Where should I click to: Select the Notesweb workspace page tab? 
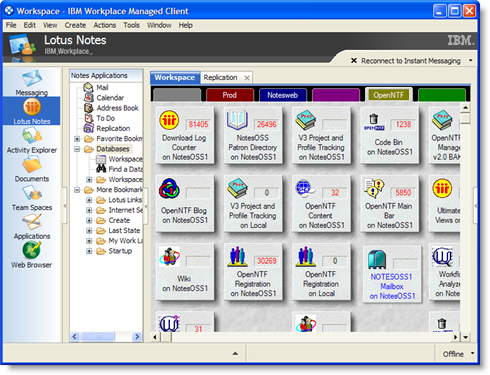coord(283,95)
